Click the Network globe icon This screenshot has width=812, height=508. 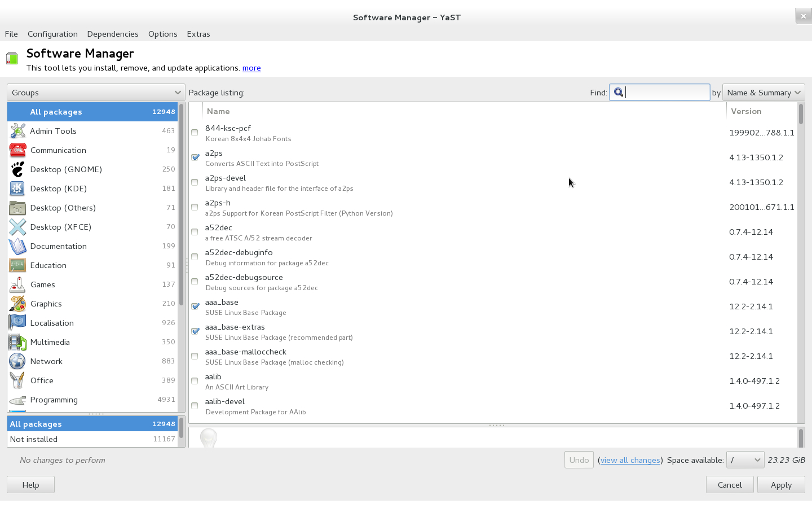point(17,361)
